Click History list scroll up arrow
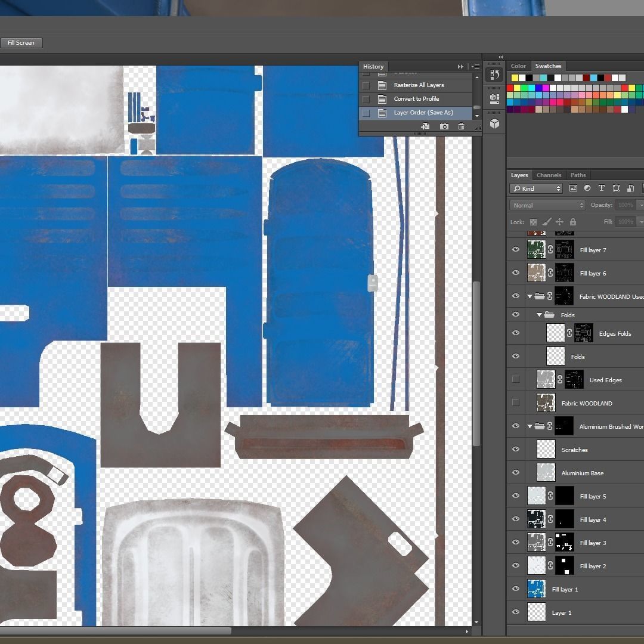 tap(477, 77)
